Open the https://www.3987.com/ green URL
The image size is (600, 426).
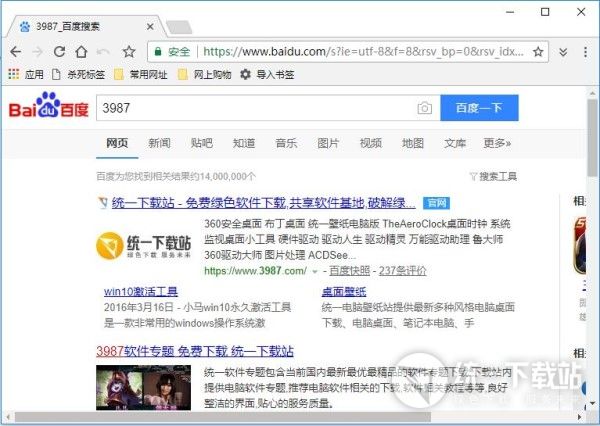(x=256, y=271)
